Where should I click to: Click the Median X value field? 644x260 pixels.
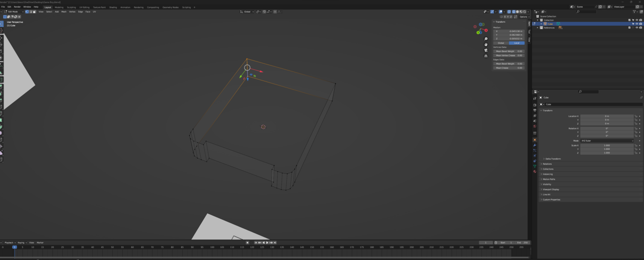[x=509, y=31]
